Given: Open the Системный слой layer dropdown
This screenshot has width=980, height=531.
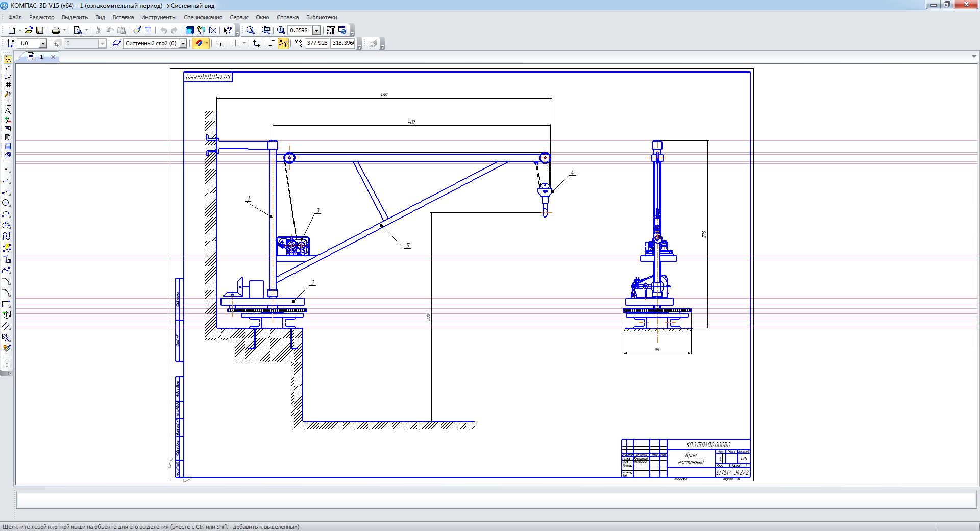Looking at the screenshot, I should point(183,43).
